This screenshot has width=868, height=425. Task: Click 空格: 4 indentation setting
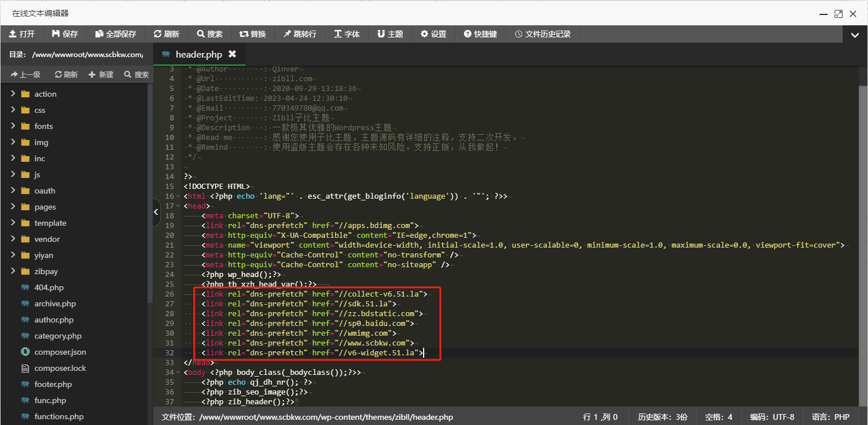click(x=719, y=417)
